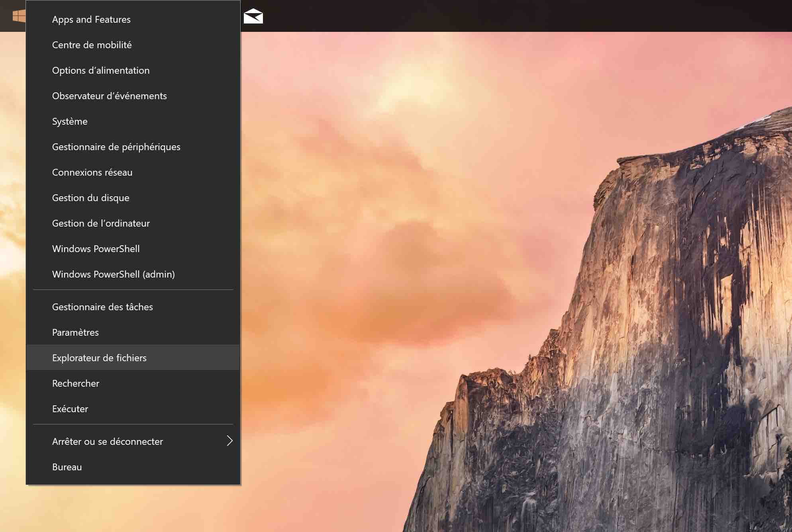Open Explorateur de fichiers

coord(99,358)
